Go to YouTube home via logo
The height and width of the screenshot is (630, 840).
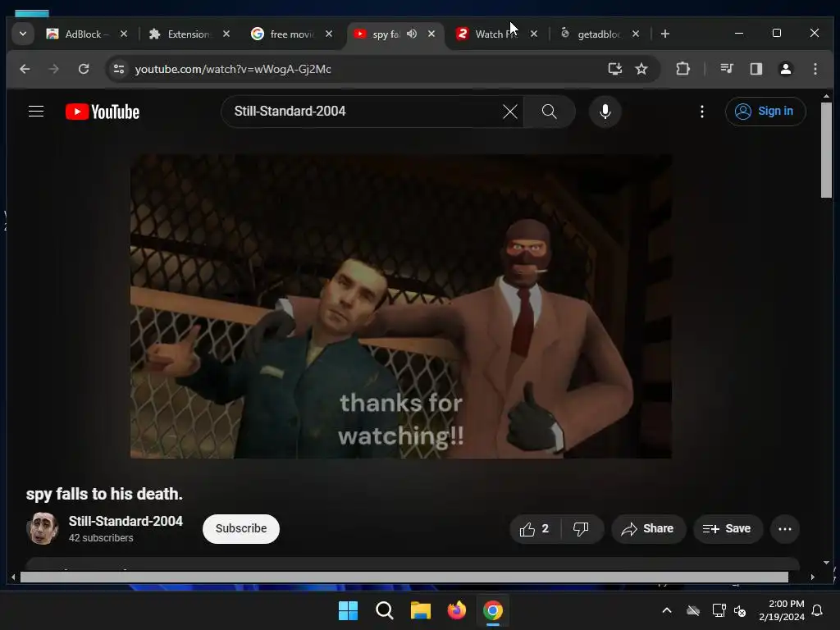(x=103, y=112)
